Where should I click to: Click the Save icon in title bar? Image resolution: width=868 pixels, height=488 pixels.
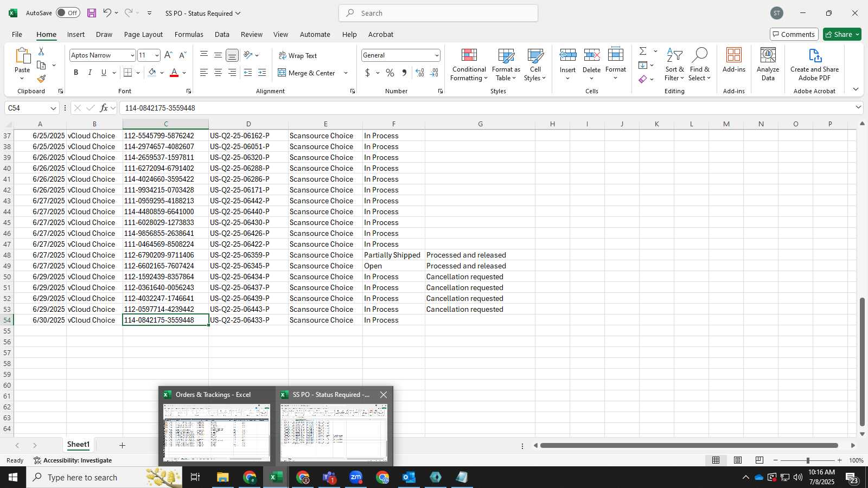pos(92,13)
